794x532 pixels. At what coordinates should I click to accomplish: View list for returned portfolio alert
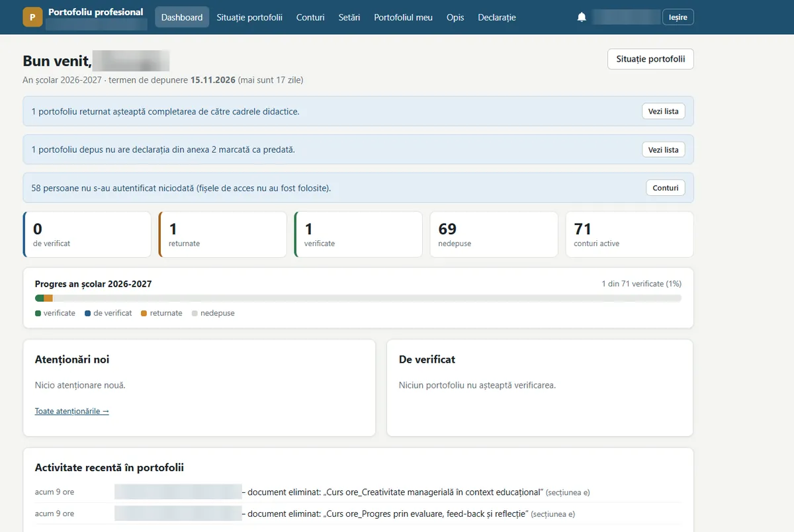tap(664, 111)
